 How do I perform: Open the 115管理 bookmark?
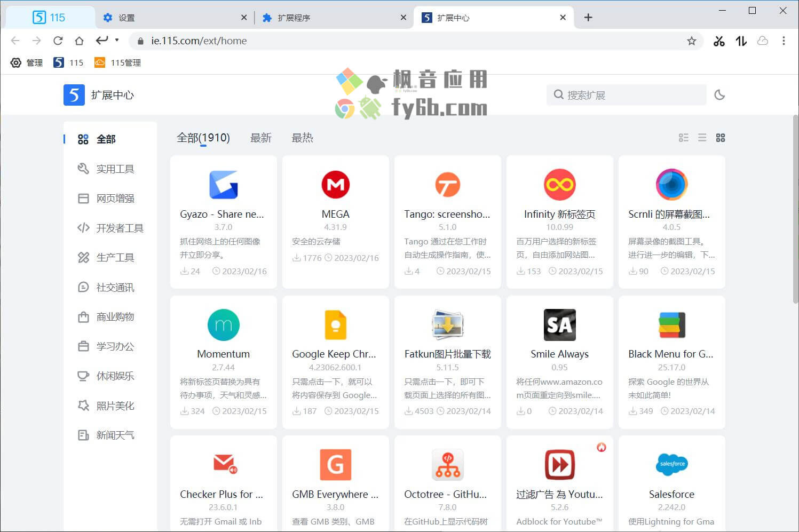coord(117,62)
